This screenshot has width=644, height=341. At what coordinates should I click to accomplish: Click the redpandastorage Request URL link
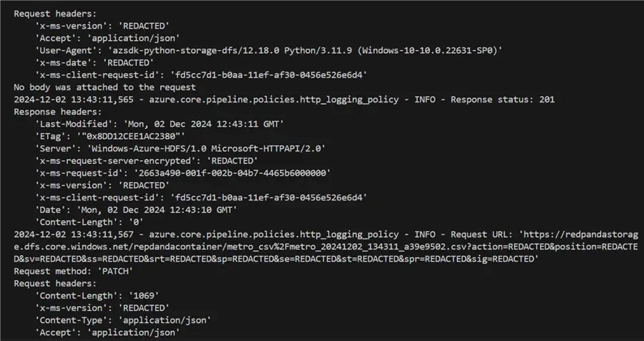pyautogui.click(x=326, y=246)
